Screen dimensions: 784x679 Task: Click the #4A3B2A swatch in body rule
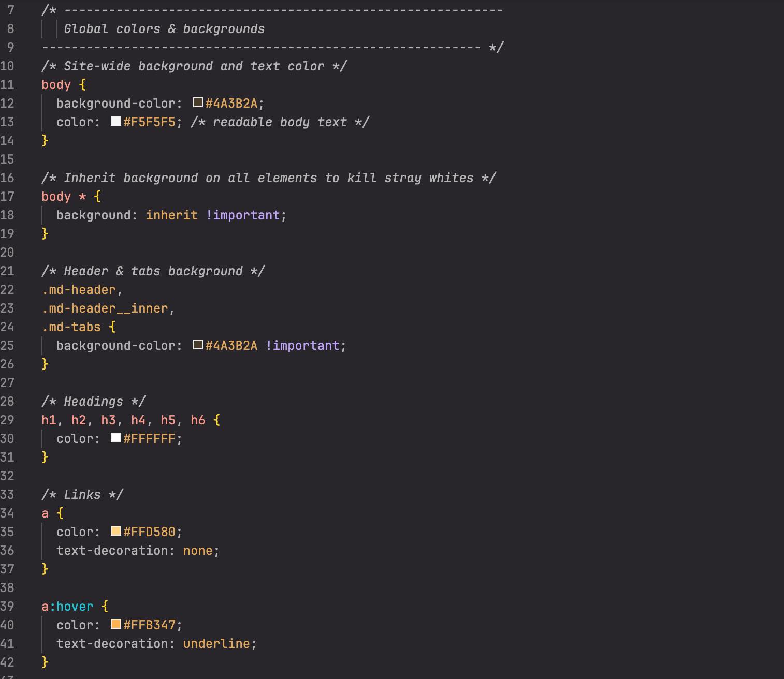pos(198,102)
